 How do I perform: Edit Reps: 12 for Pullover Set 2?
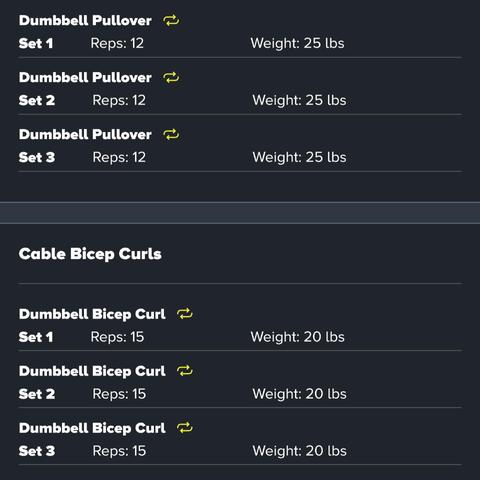(x=119, y=100)
